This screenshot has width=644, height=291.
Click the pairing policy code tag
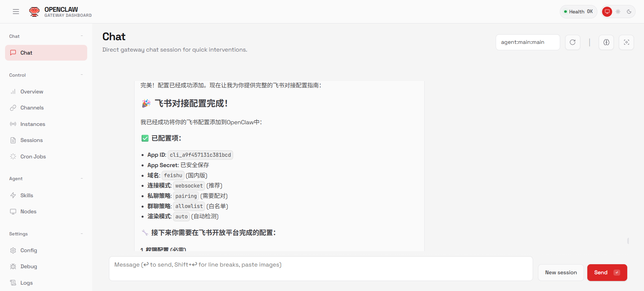click(186, 196)
